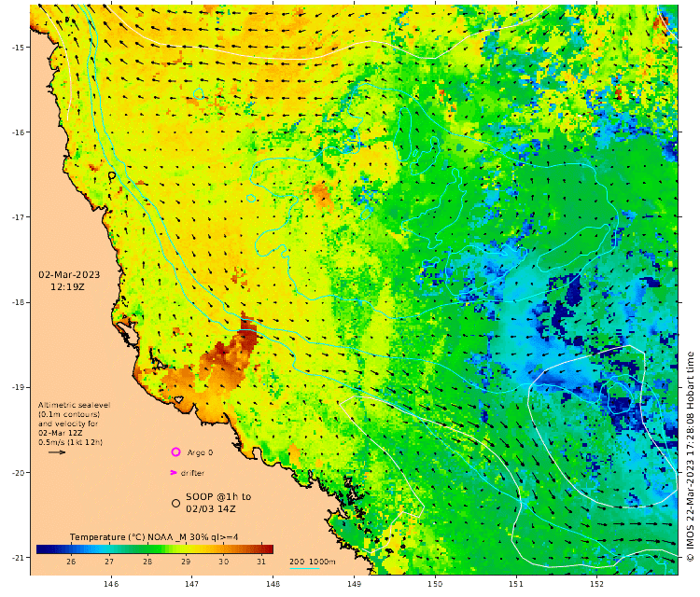
Task: Click the black SOOP circle marker near the coast
Action: pos(112,175)
